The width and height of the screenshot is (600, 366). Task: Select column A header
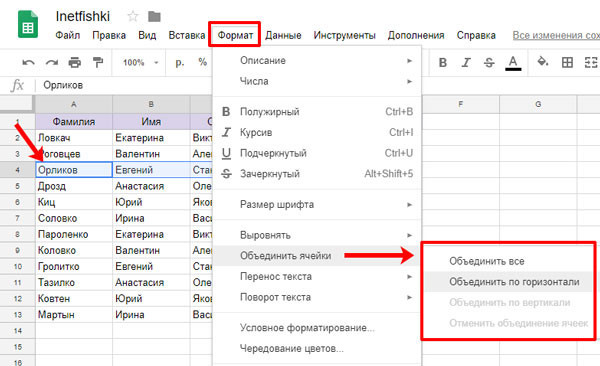coord(74,104)
